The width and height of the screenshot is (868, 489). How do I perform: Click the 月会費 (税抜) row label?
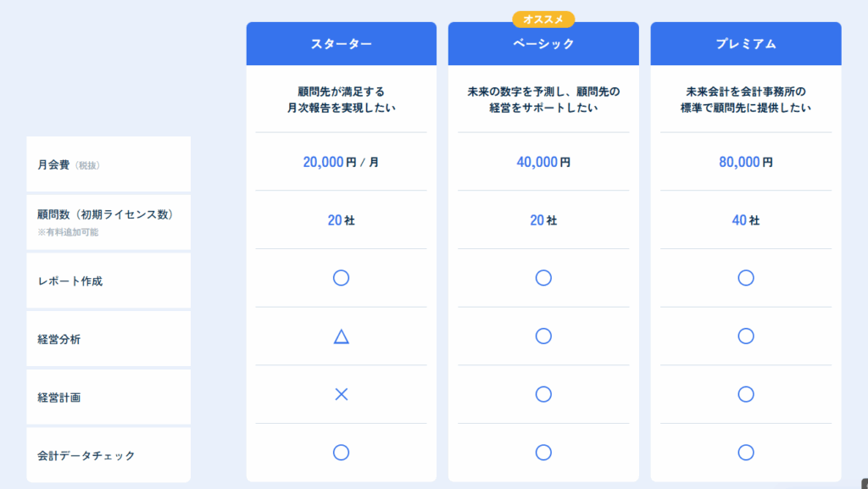(69, 165)
